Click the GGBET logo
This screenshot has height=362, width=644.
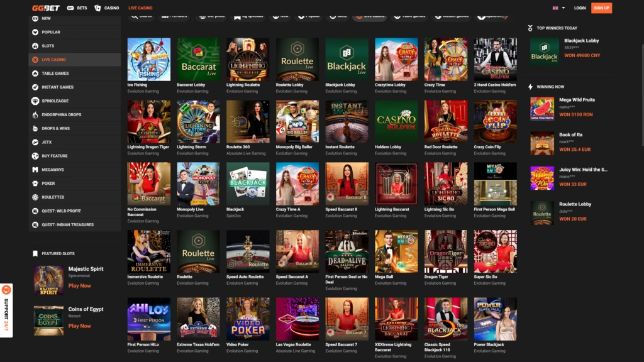[45, 8]
